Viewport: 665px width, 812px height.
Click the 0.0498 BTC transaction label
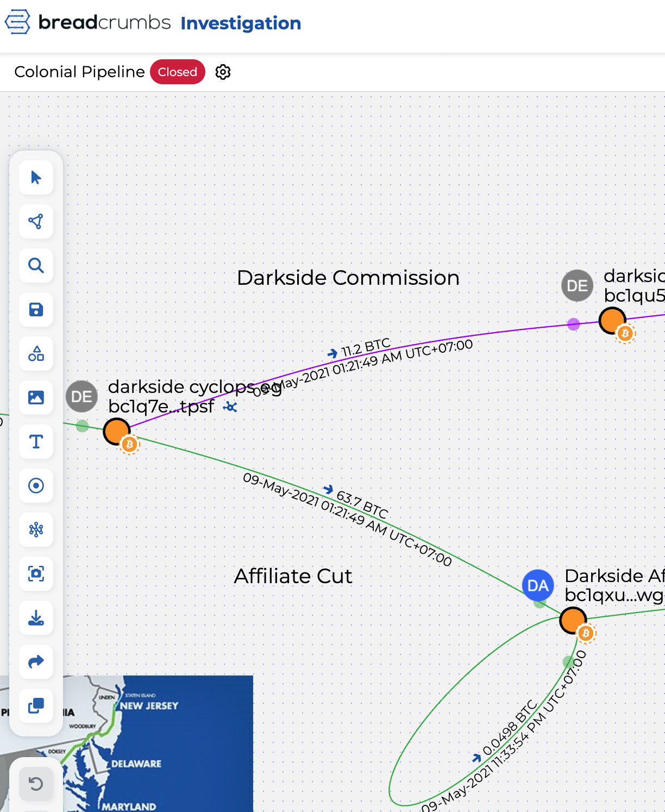[510, 728]
